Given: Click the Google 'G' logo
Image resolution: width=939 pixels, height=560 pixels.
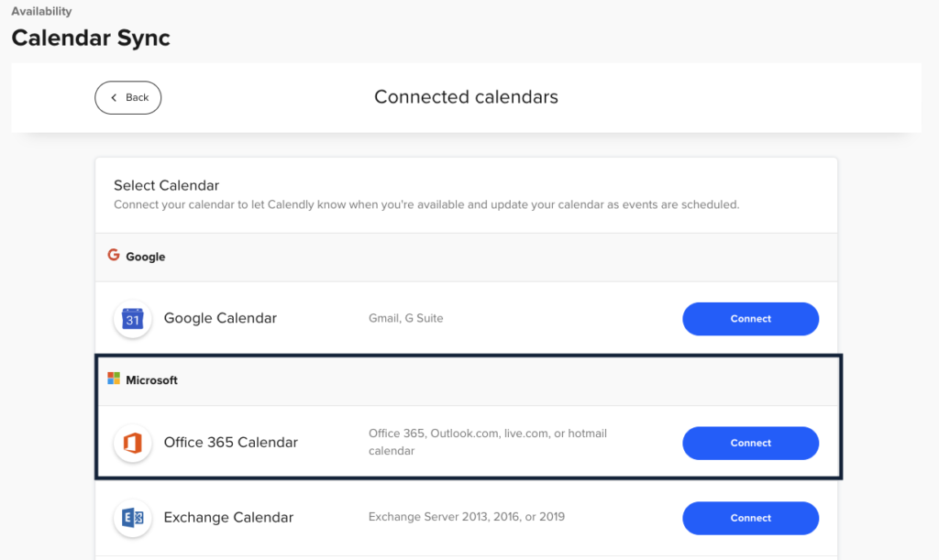Looking at the screenshot, I should [114, 256].
